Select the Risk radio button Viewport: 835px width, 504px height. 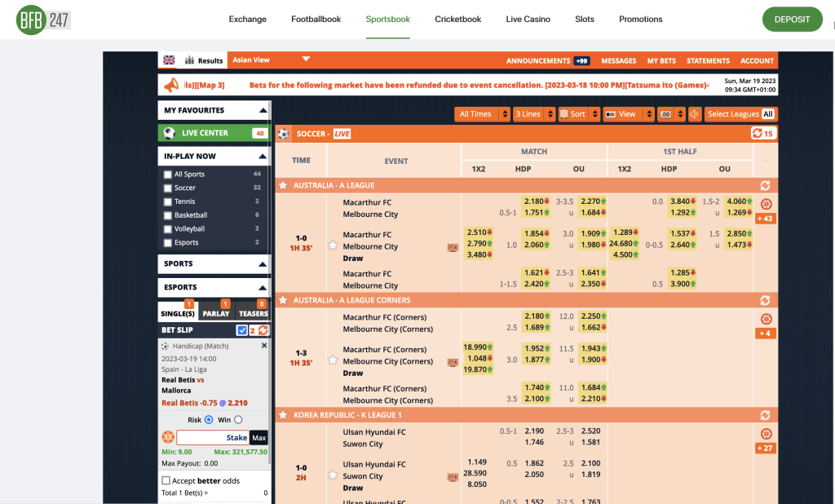[209, 420]
